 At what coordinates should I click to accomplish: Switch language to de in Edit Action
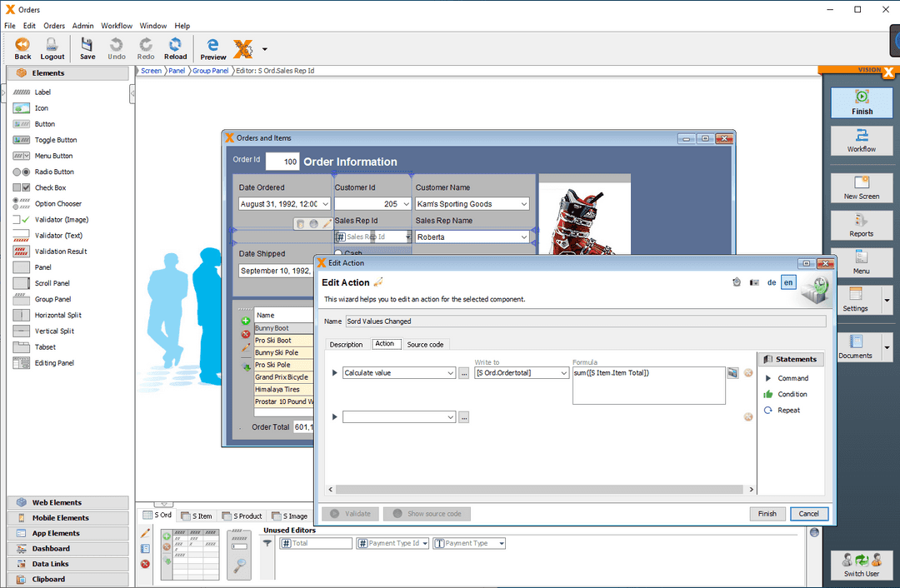pos(772,282)
